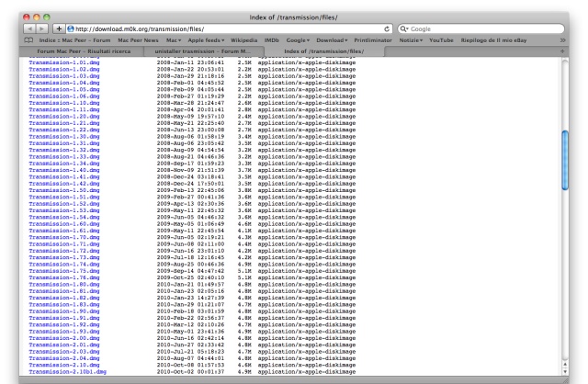Click scrollbar down arrow
588x384 pixels.
(565, 372)
